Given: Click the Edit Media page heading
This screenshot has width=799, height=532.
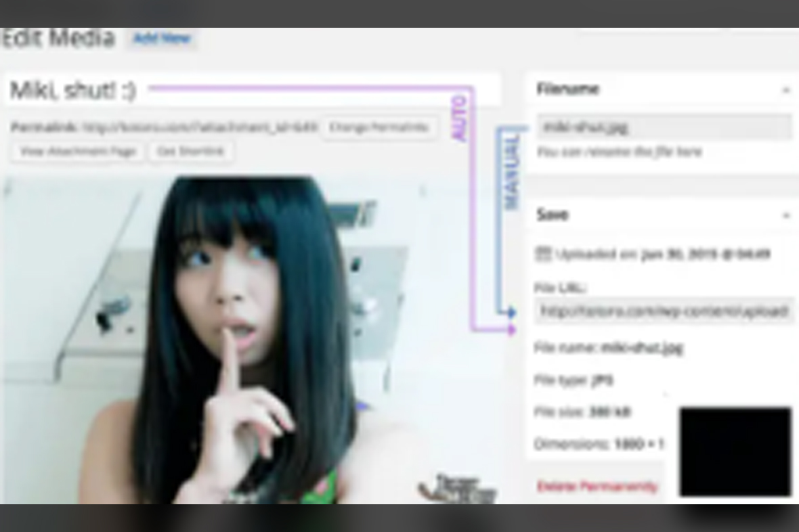Looking at the screenshot, I should pyautogui.click(x=58, y=39).
